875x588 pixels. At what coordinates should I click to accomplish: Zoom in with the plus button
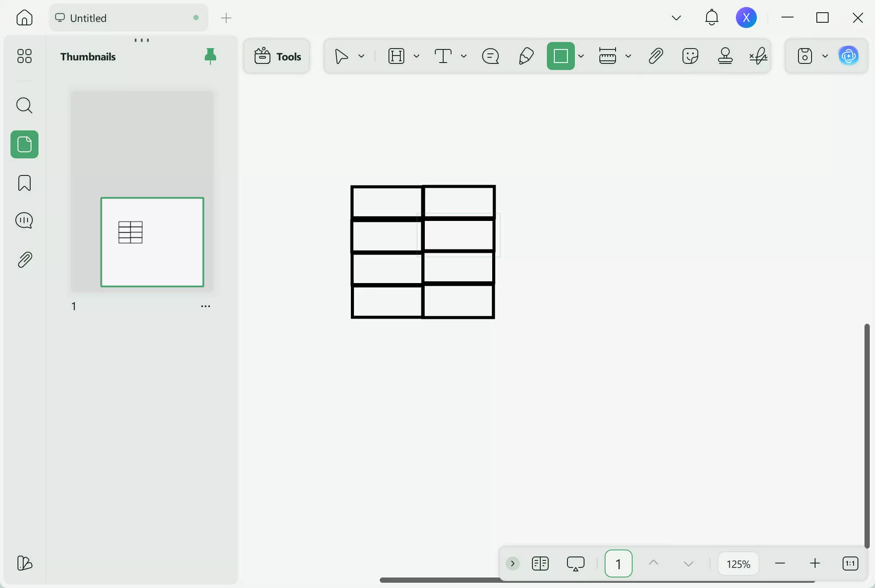pyautogui.click(x=815, y=563)
